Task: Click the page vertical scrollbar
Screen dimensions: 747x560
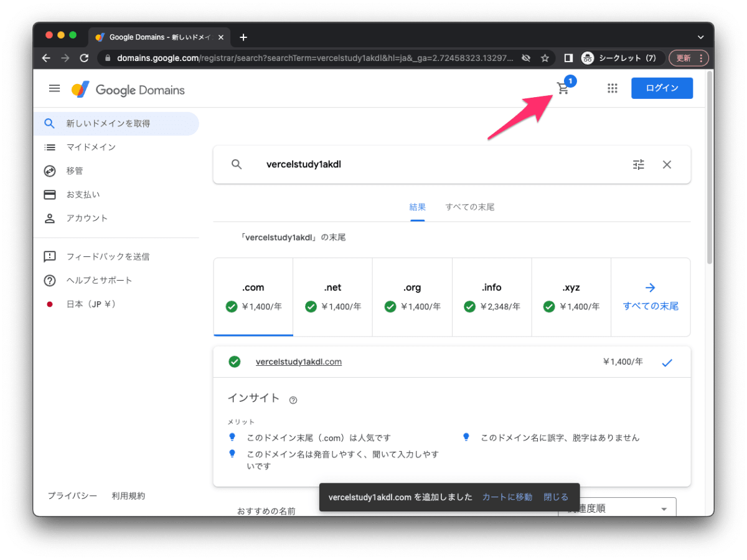Action: pyautogui.click(x=710, y=168)
